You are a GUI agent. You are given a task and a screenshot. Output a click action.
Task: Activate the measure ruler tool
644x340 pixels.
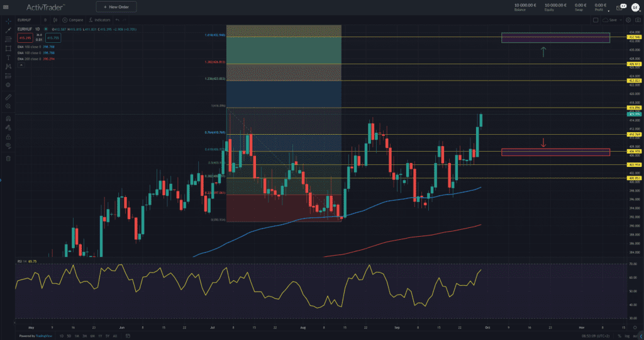point(8,98)
